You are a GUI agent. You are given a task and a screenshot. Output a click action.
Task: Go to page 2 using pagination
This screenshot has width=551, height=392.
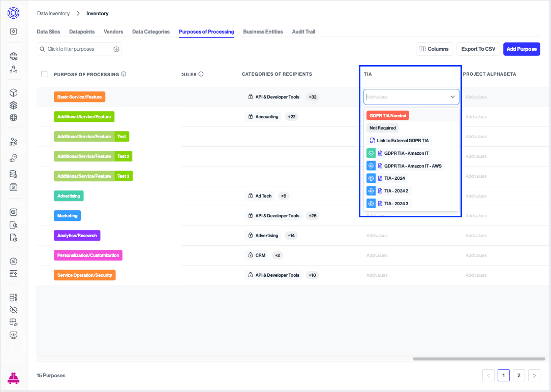pos(518,375)
